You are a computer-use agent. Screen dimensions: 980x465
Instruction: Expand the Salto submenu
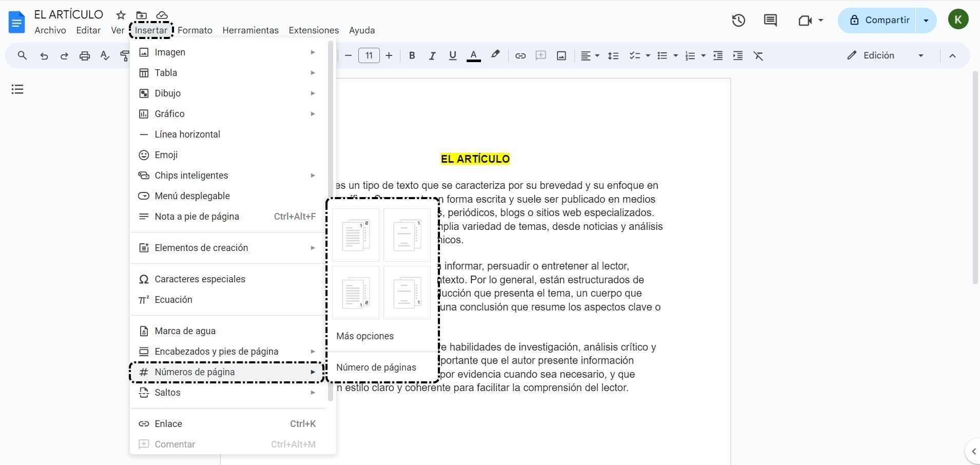pos(228,393)
